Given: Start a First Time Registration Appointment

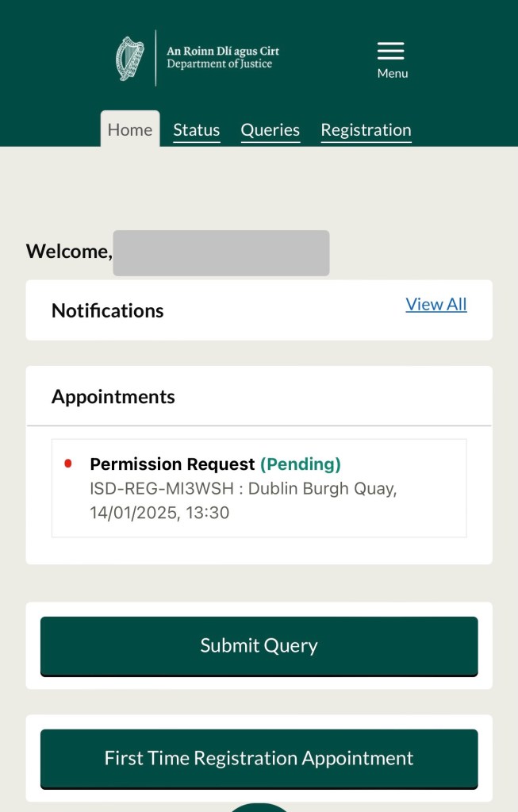Looking at the screenshot, I should tap(259, 758).
